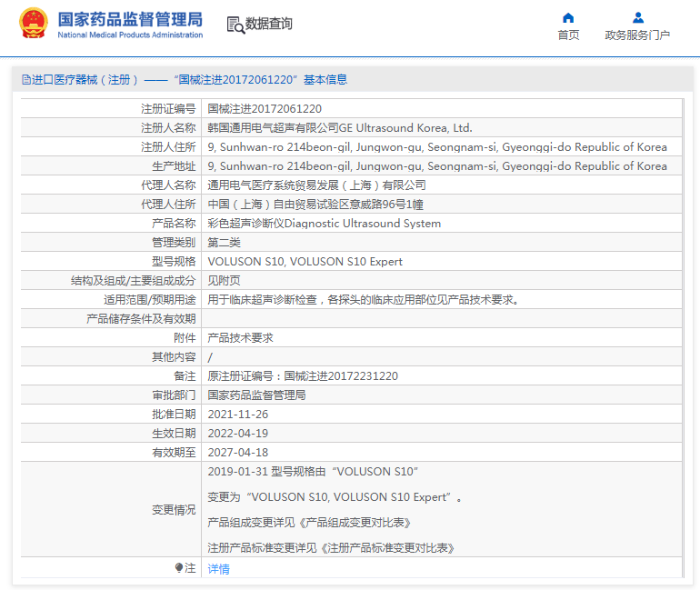The height and width of the screenshot is (590, 700).
Task: Click the VOLUSON S10, VOLUSON S10 Expert model cell
Action: click(x=305, y=262)
